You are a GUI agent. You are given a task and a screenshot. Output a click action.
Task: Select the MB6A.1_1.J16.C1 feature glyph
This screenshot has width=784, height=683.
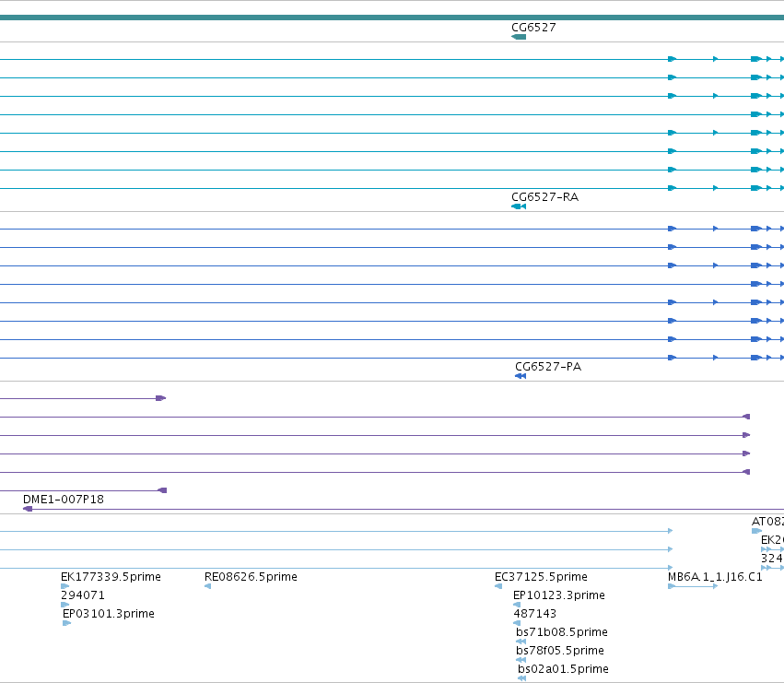coord(693,586)
